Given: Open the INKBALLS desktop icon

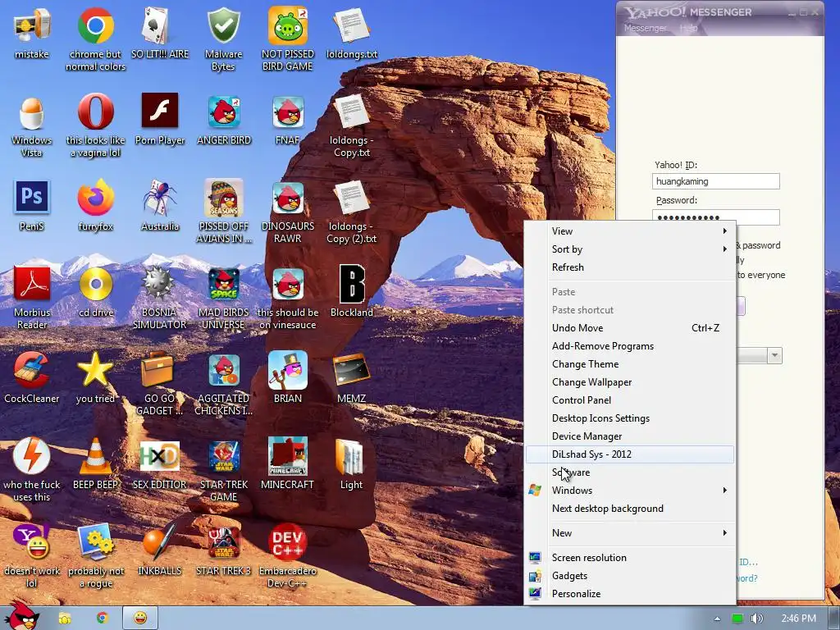Looking at the screenshot, I should 160,542.
